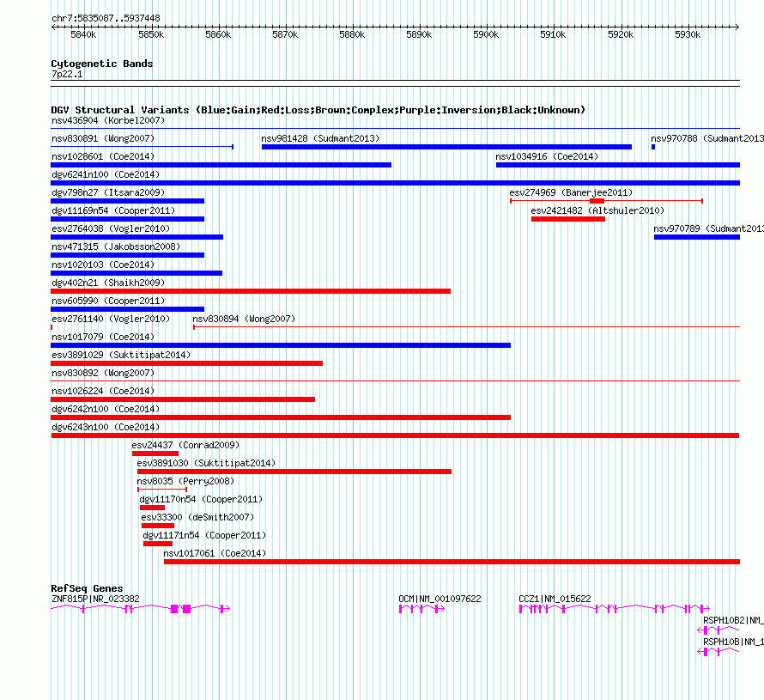
Task: Open the nsv1017061 (Coe2014) label
Action: tap(215, 553)
